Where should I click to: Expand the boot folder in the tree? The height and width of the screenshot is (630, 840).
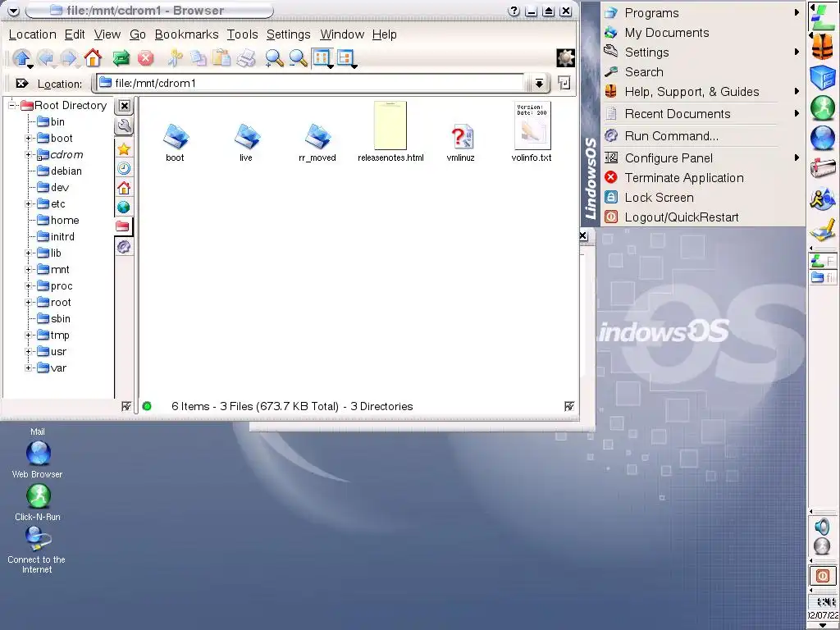29,138
